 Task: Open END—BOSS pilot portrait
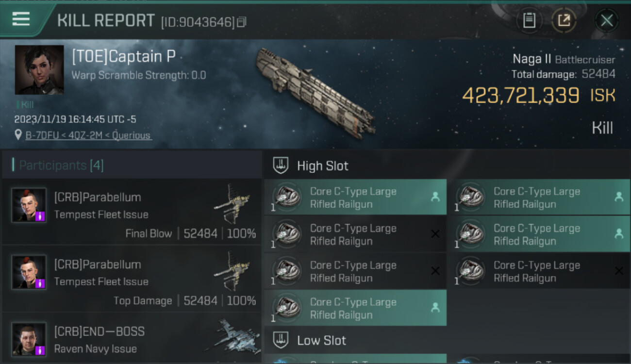click(29, 339)
